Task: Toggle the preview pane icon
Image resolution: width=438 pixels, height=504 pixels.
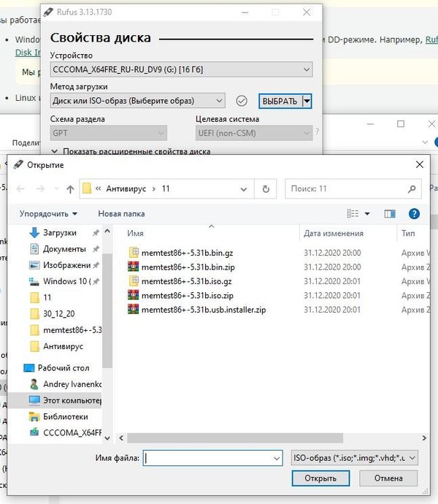Action: point(390,214)
